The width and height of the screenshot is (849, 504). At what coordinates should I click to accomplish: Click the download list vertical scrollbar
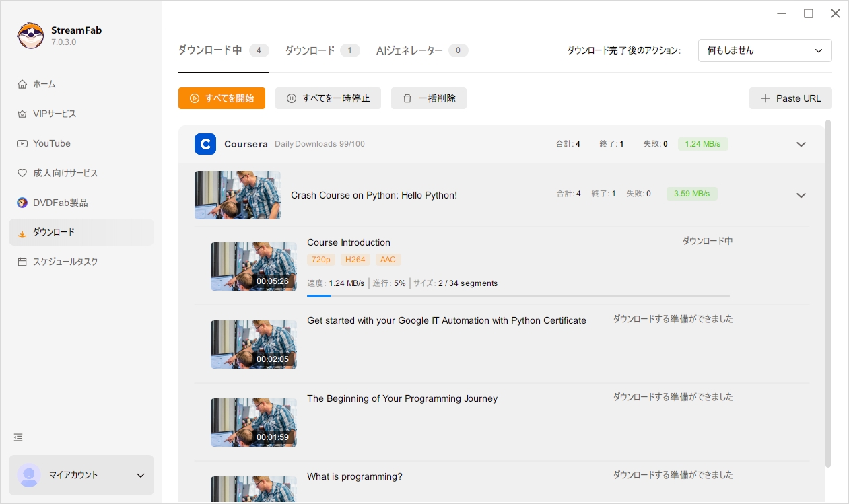[828, 294]
